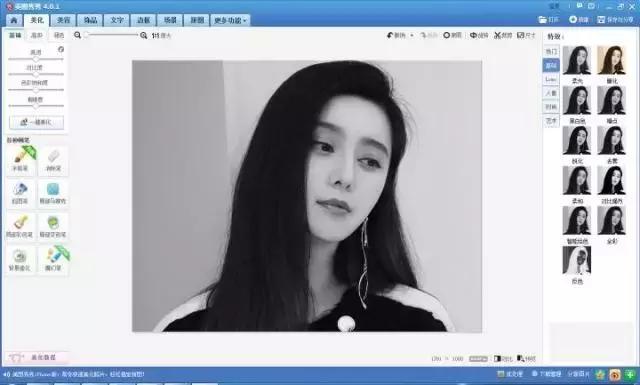Image resolution: width=640 pixels, height=385 pixels.
Task: Switch to the 美容 (Beauty) tab
Action: point(63,20)
